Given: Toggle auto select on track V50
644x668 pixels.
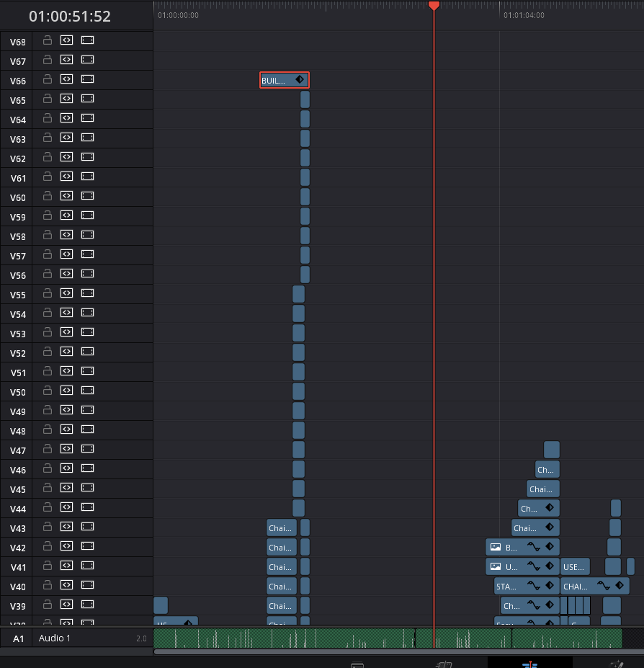Looking at the screenshot, I should pos(66,391).
